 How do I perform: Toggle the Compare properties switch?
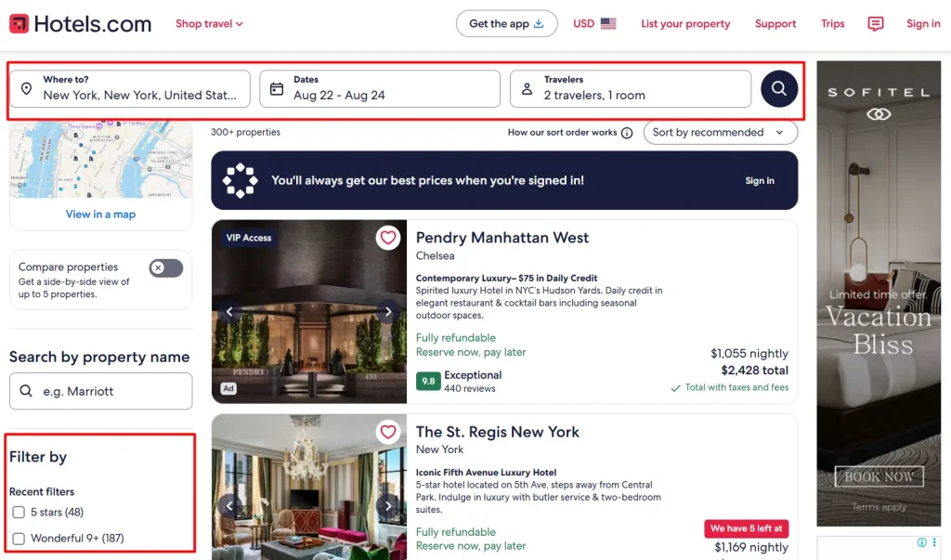tap(166, 267)
